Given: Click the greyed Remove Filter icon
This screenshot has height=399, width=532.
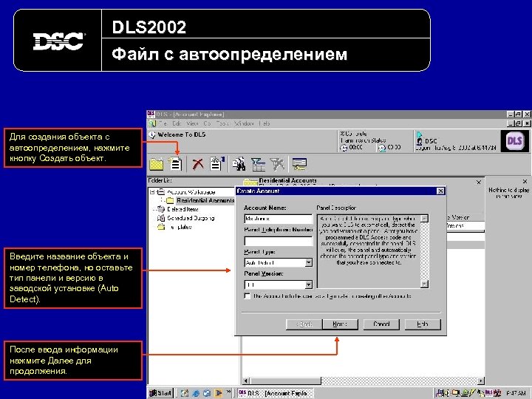Looking at the screenshot, I should (x=277, y=164).
